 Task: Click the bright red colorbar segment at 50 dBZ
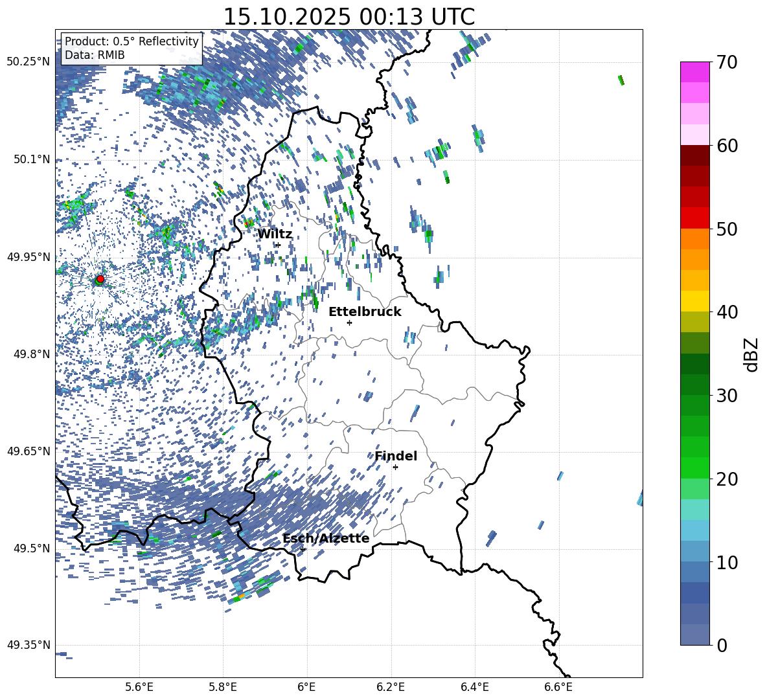(694, 218)
